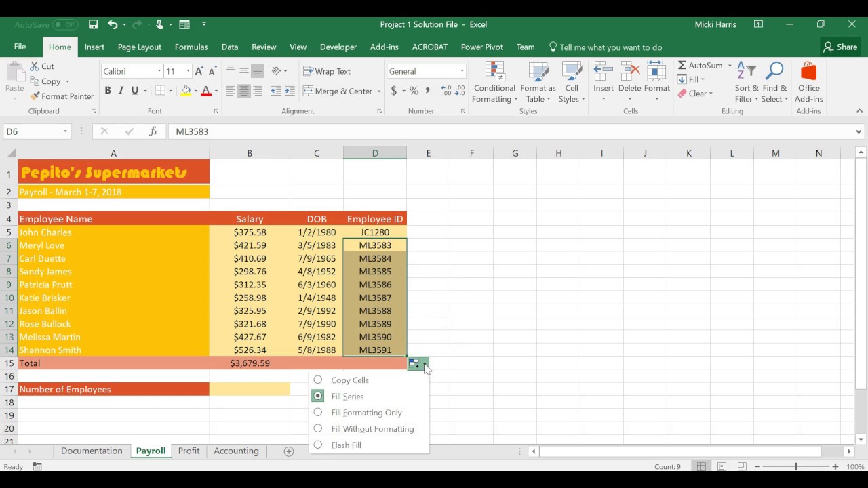The image size is (868, 488).
Task: Switch to the Documentation sheet
Action: point(92,451)
